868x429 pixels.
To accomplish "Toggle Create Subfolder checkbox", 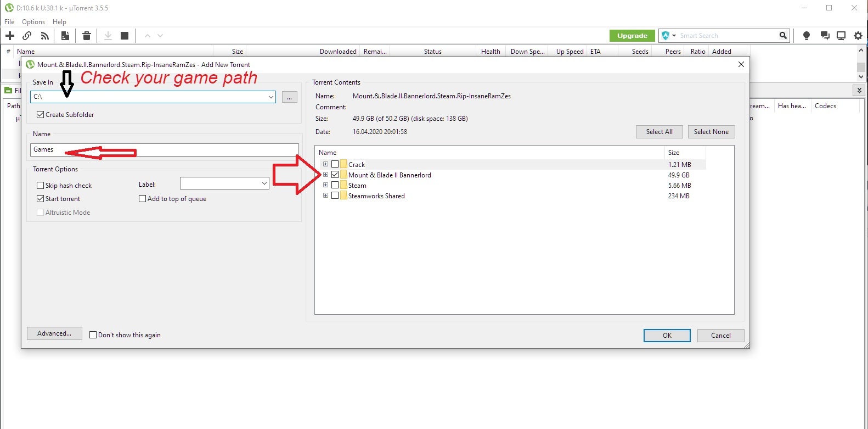I will (40, 115).
